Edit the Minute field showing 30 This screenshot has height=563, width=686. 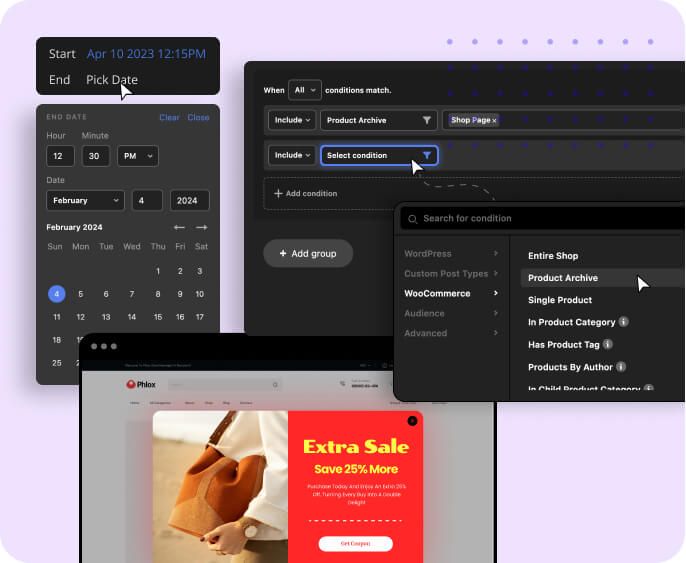point(95,156)
